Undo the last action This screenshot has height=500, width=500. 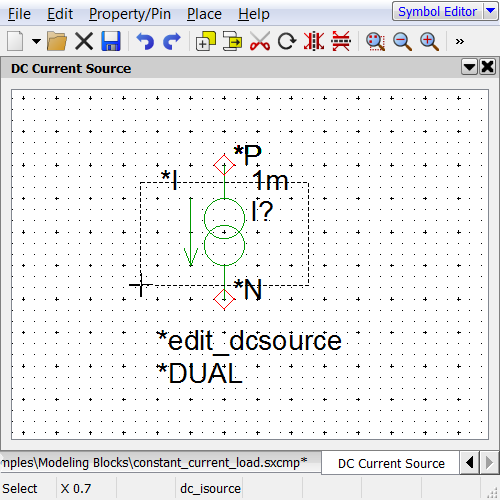click(145, 41)
